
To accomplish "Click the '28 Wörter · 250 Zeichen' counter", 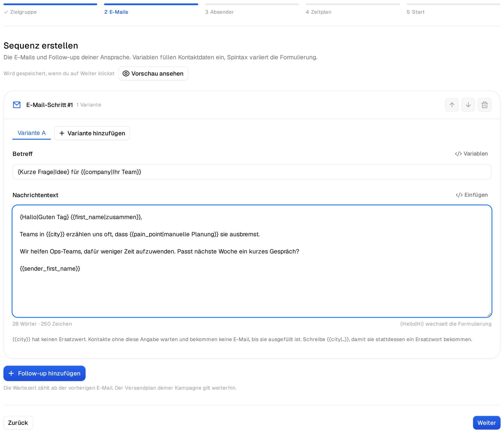I will (x=42, y=324).
